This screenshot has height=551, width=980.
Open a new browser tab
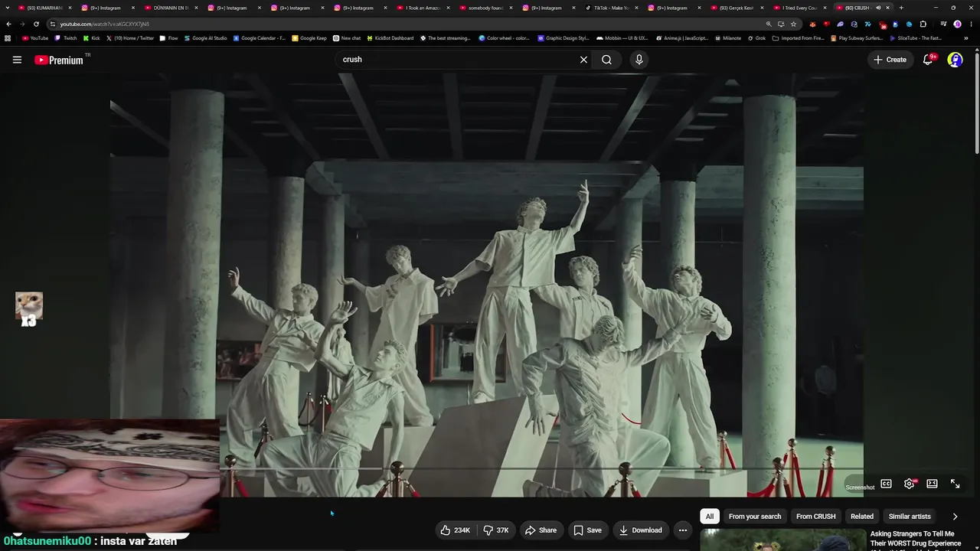tap(901, 8)
